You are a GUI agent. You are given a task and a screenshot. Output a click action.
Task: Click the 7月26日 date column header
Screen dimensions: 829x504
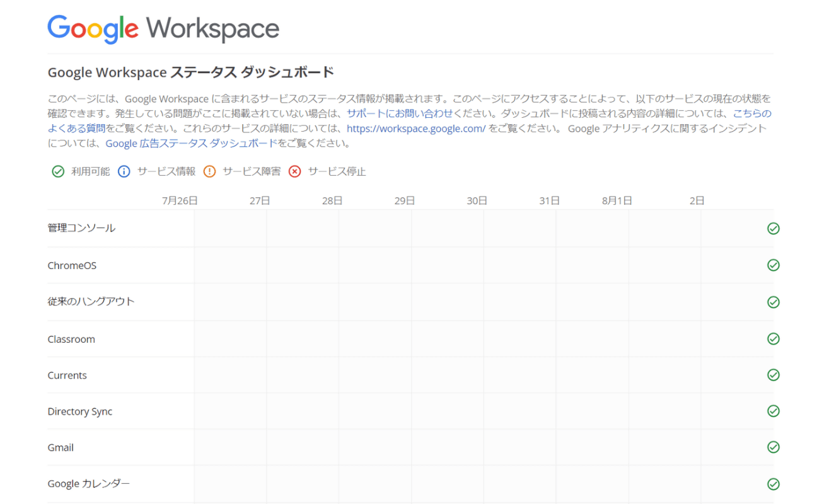(x=180, y=201)
